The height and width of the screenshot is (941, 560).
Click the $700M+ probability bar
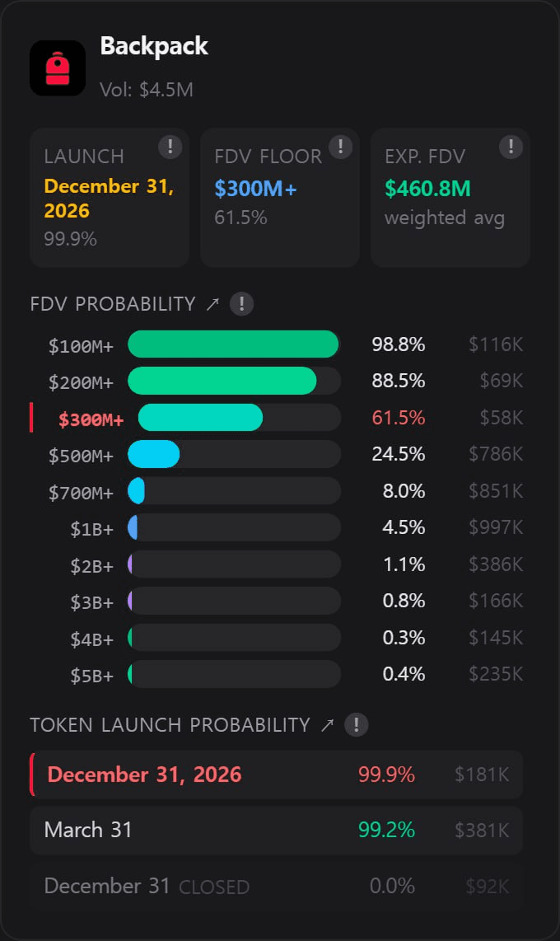(x=234, y=491)
